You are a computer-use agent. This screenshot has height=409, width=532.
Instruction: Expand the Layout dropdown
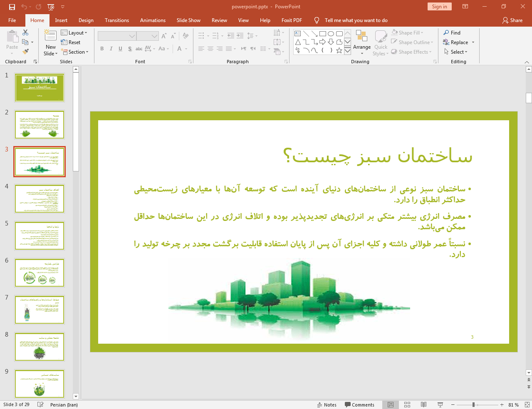(74, 33)
